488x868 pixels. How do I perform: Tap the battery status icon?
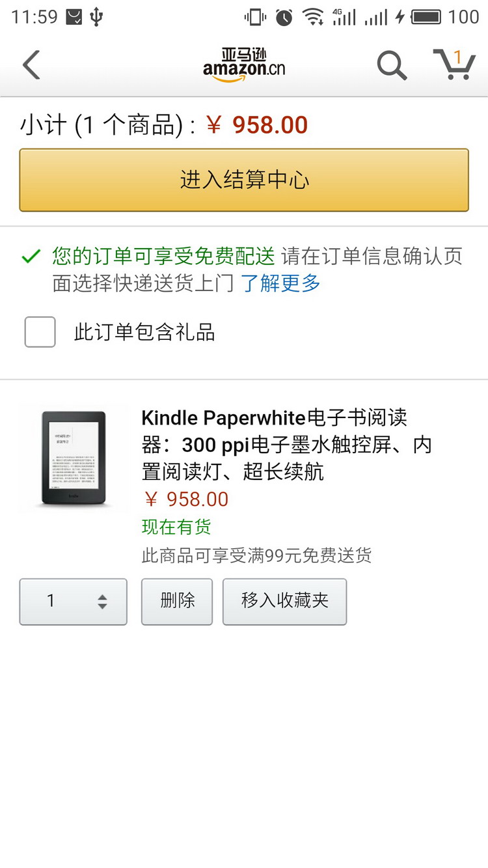pyautogui.click(x=426, y=17)
